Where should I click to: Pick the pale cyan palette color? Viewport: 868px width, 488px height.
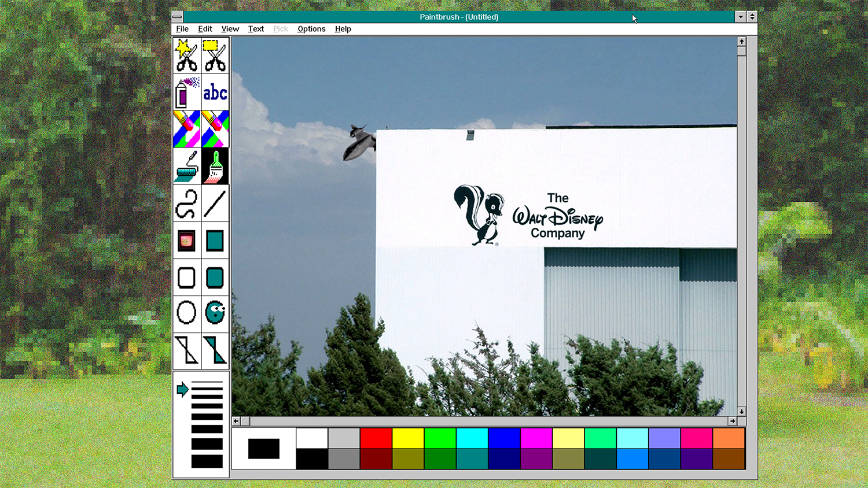click(x=632, y=438)
